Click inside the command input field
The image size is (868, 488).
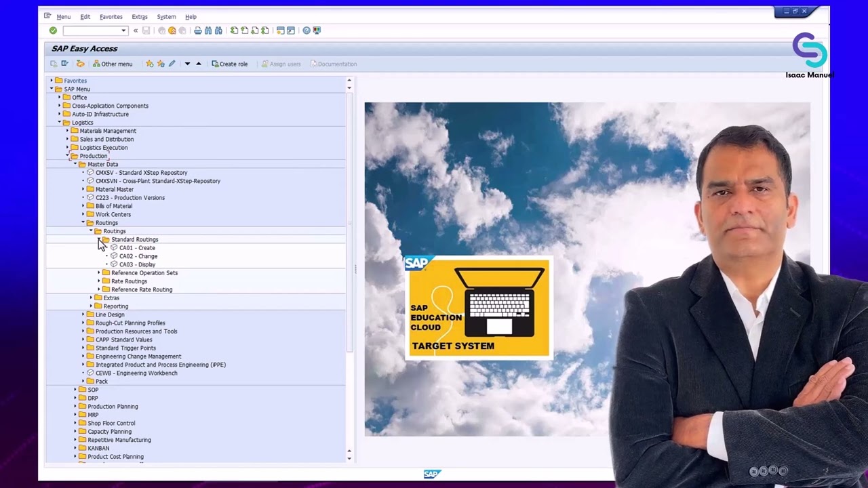[92, 30]
